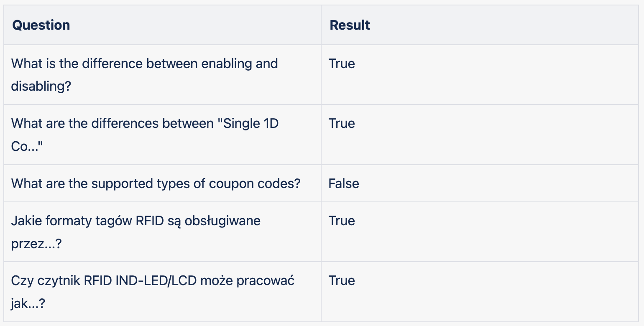Screen dimensions: 644x326
Task: Click True result for Czy czytnik row
Action: (x=342, y=280)
